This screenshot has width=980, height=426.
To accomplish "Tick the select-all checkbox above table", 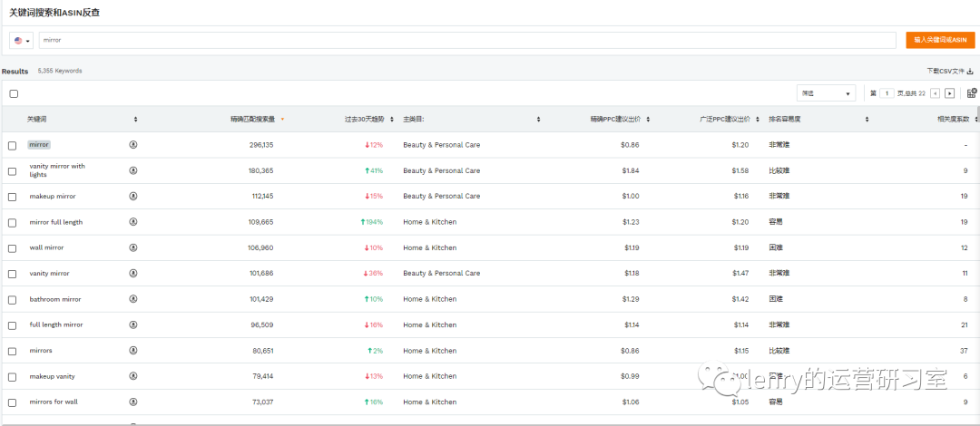I will tap(14, 93).
